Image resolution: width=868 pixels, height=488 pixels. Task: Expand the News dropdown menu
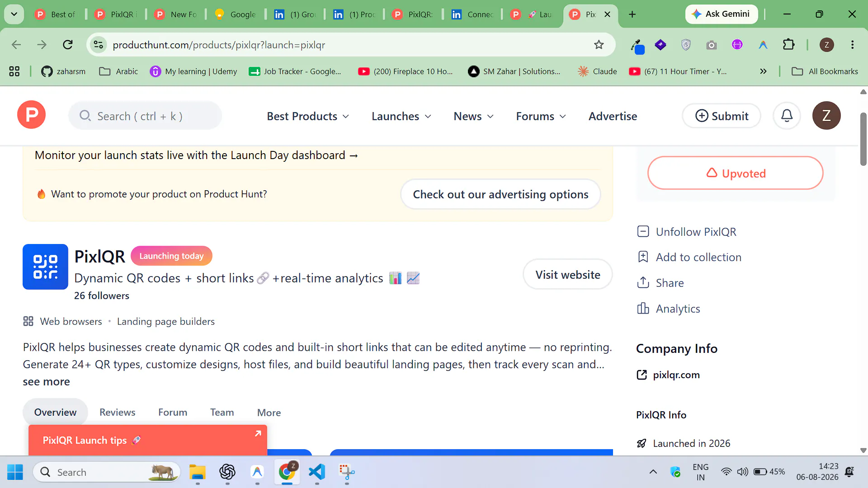473,116
